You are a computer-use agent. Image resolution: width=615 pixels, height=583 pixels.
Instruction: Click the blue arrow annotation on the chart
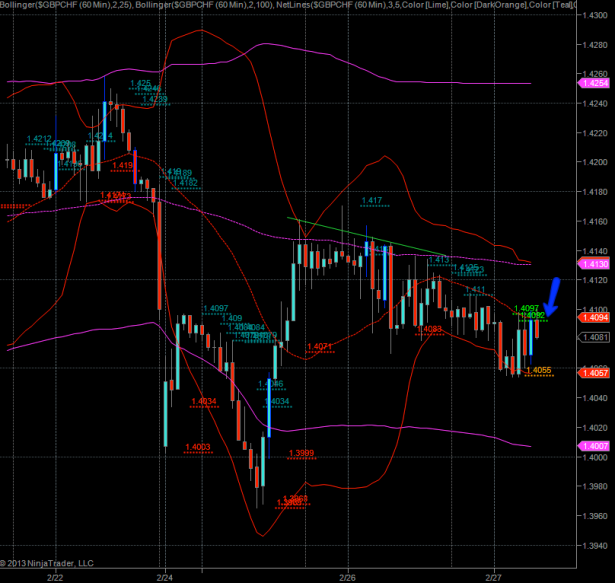tap(553, 297)
